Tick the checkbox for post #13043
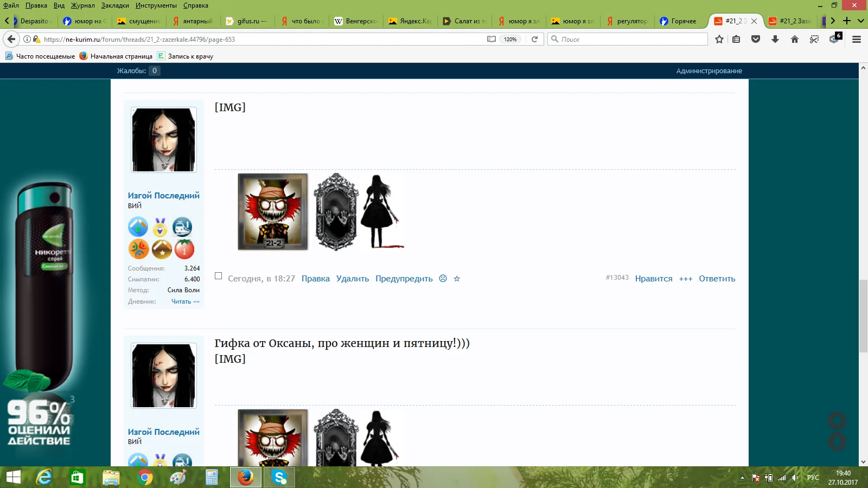Image resolution: width=868 pixels, height=488 pixels. tap(218, 276)
